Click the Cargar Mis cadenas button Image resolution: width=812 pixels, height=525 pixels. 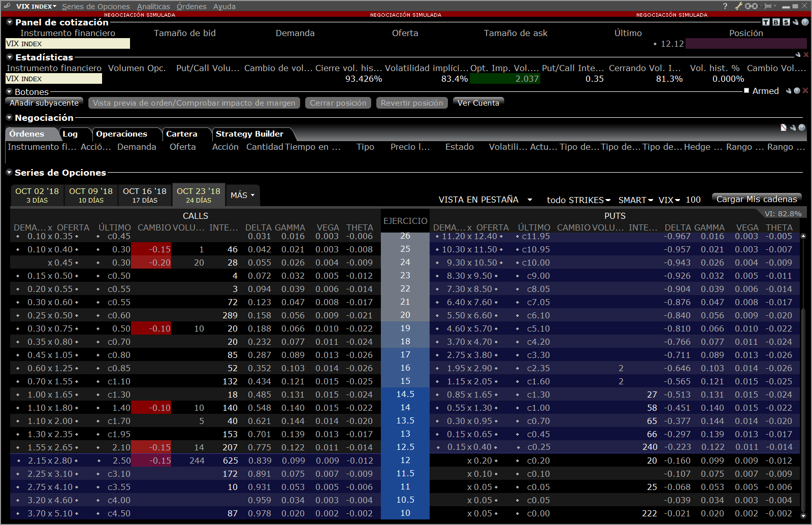click(x=757, y=199)
